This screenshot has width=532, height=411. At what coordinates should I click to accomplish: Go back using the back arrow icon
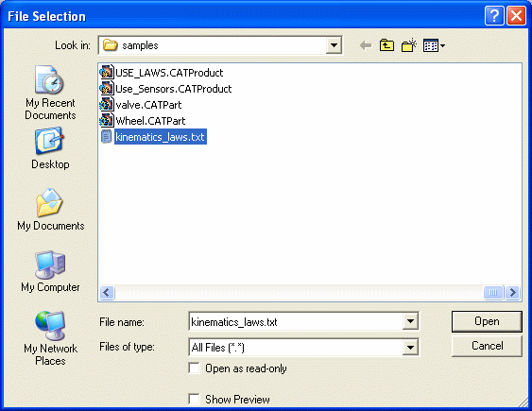tap(366, 45)
